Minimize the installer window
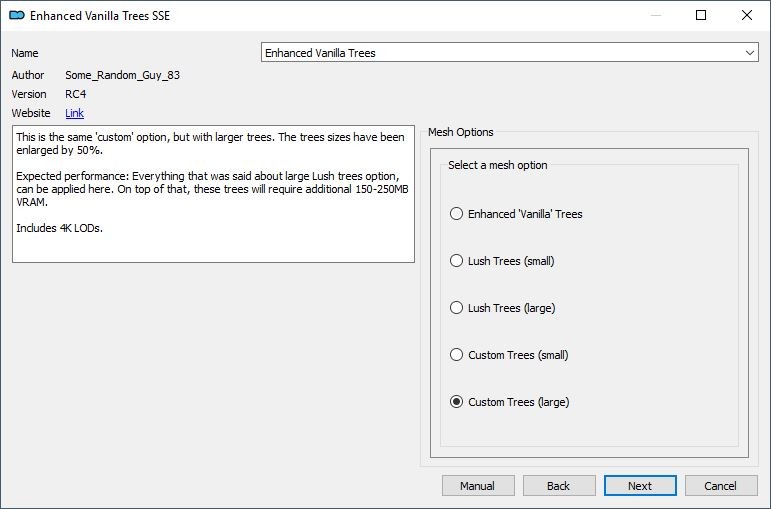Image resolution: width=771 pixels, height=509 pixels. (655, 15)
